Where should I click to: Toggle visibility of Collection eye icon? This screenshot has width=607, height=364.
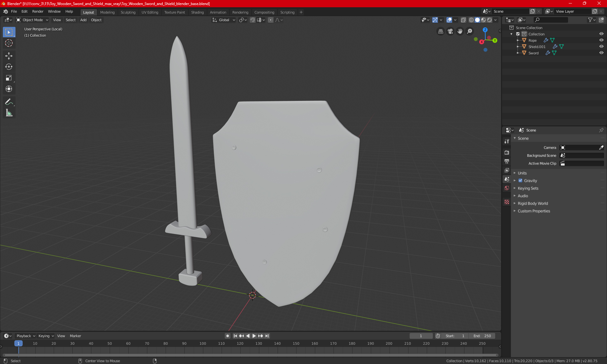coord(601,34)
